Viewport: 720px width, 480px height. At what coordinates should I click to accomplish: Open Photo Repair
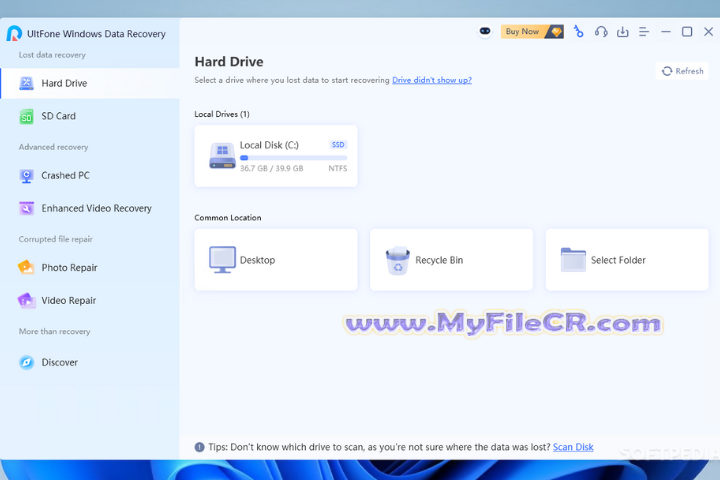[90, 268]
